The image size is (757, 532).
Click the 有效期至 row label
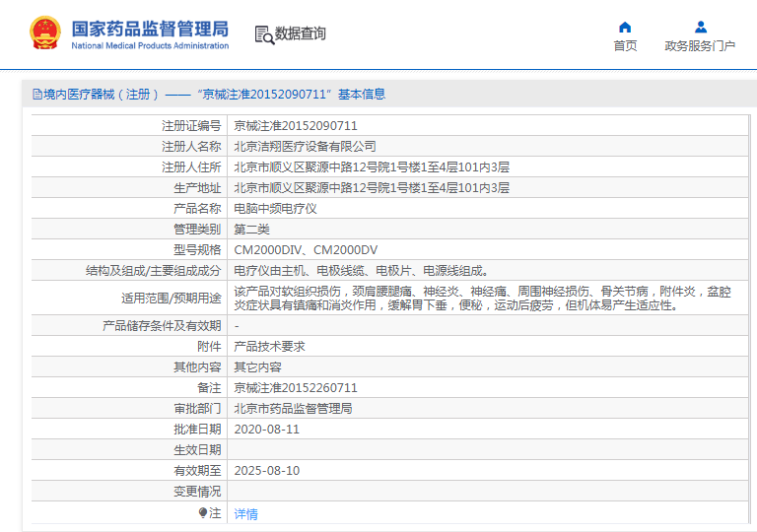point(197,471)
